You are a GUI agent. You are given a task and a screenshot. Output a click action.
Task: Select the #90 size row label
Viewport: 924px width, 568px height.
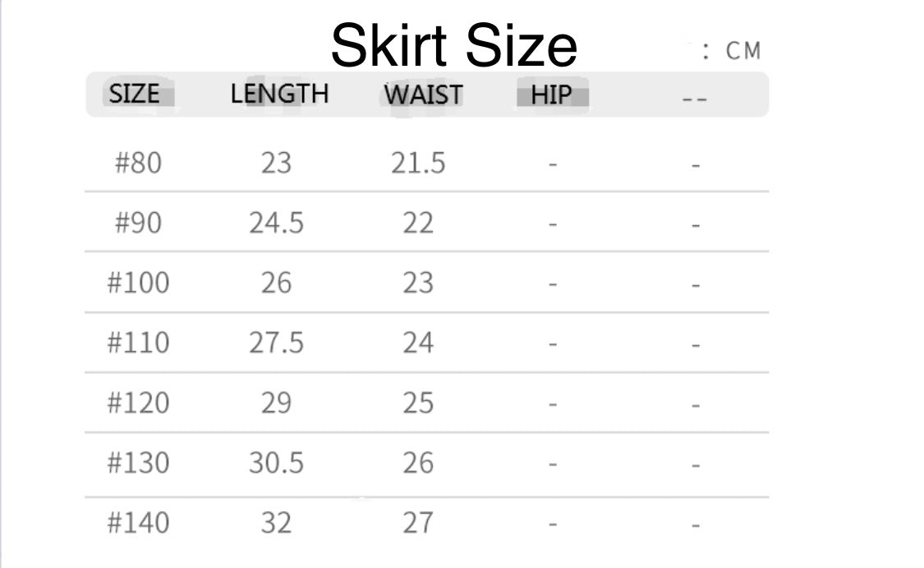click(138, 223)
